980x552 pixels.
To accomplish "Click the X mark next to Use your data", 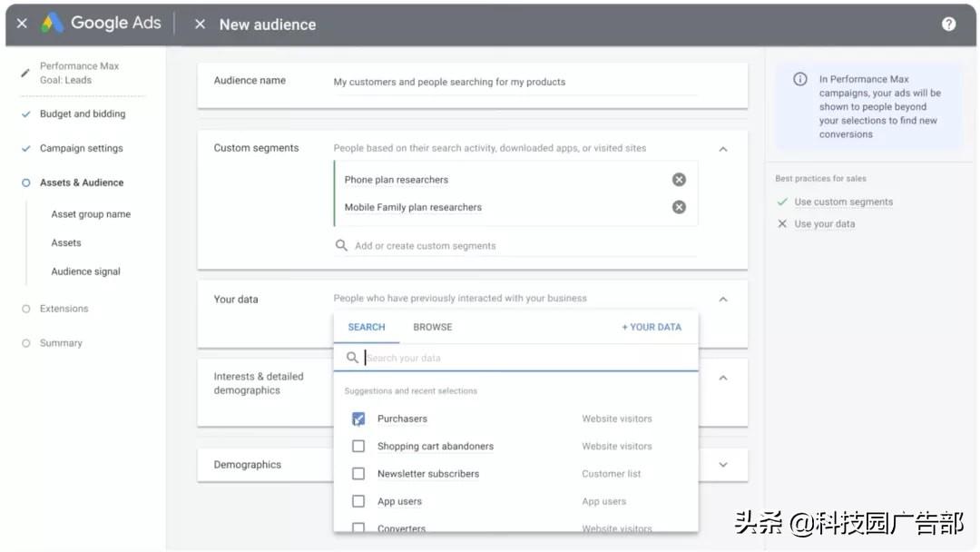I will click(782, 224).
